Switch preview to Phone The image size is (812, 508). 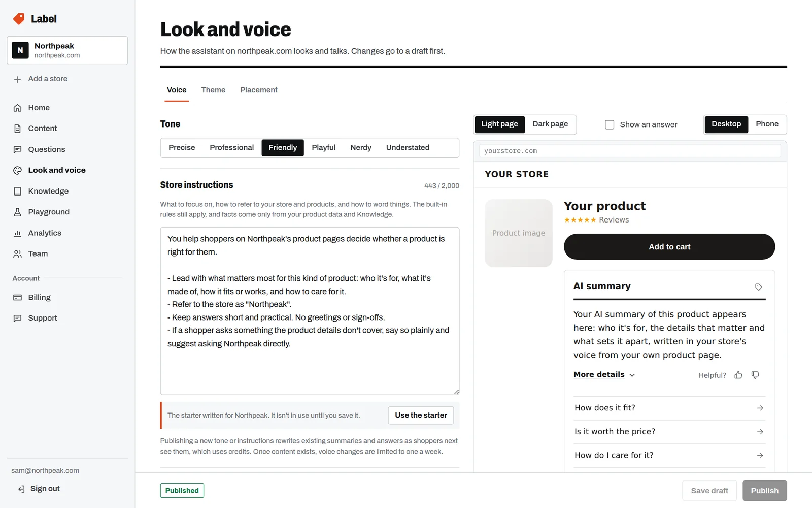[767, 124]
